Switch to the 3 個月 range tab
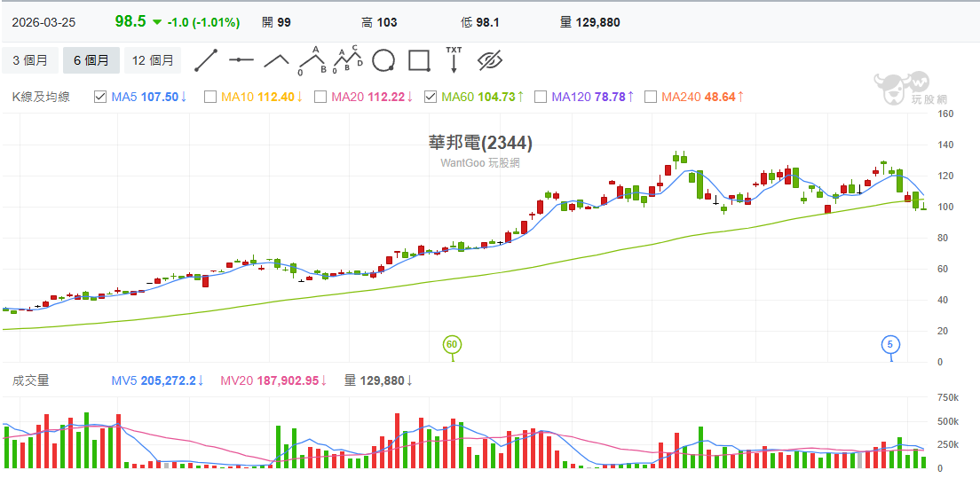The height and width of the screenshot is (478, 980). 30,60
